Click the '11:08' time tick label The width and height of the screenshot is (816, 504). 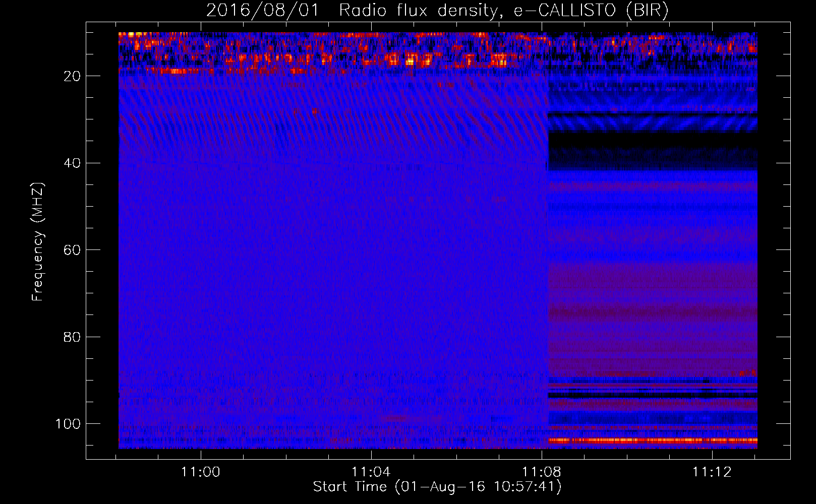click(x=542, y=472)
